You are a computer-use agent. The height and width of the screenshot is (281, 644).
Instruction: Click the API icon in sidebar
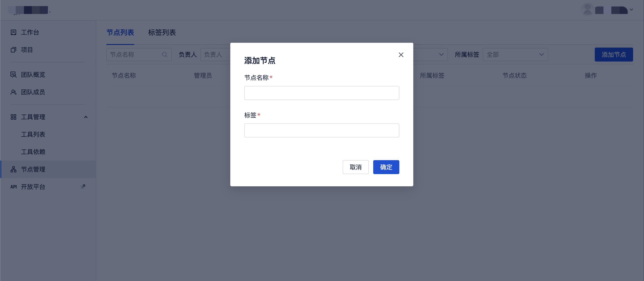click(x=14, y=187)
